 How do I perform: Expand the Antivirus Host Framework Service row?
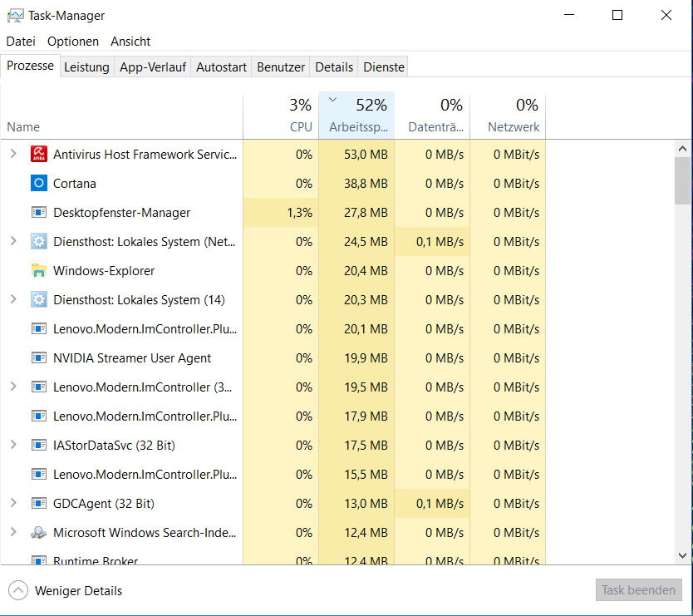click(x=13, y=154)
